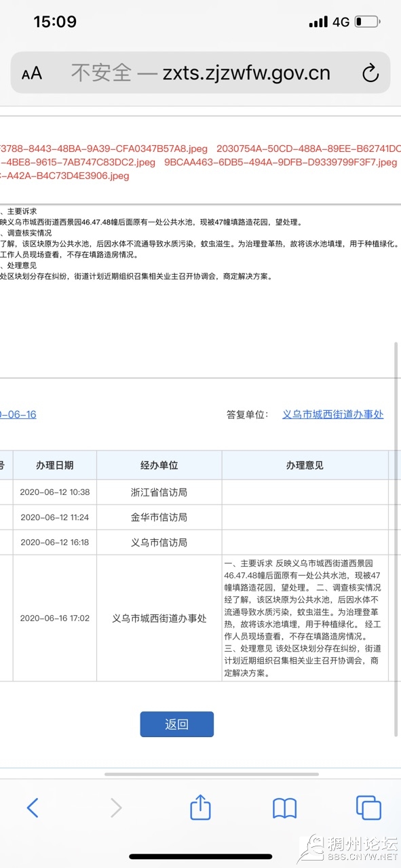401x868 pixels.
Task: Tap the battery indicator in status bar
Action: [367, 22]
